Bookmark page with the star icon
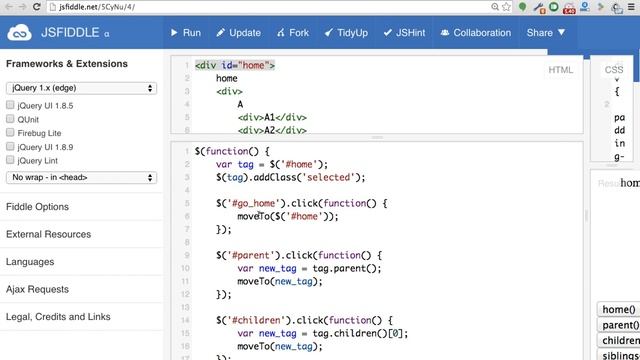This screenshot has height=360, width=640. 507,7
